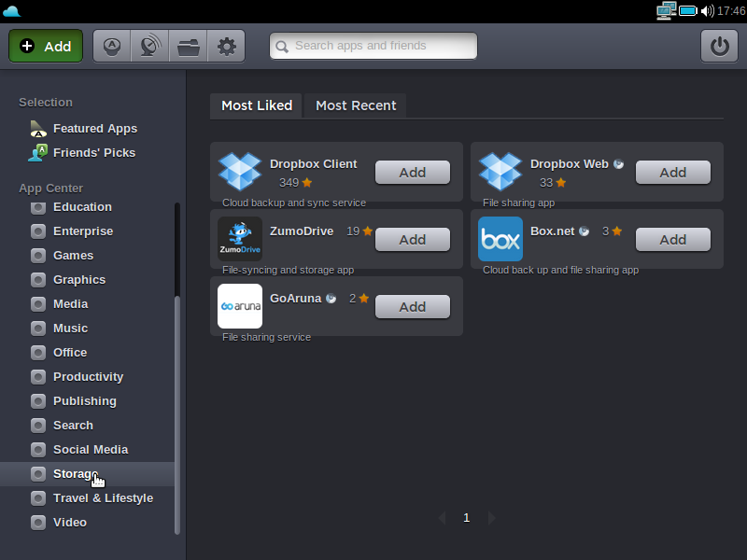Viewport: 747px width, 560px height.
Task: Click the Dropbox Client app icon
Action: (240, 172)
